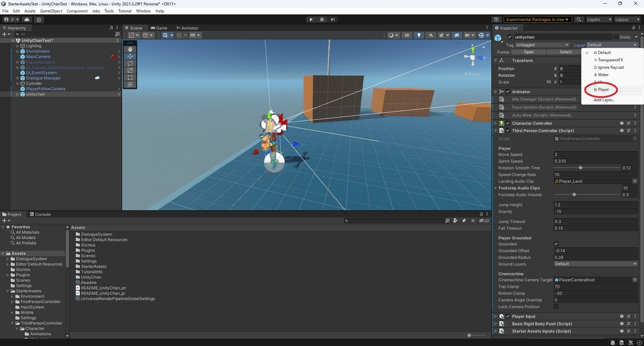Click the Play button
Viewport: 644px width, 346px height.
tap(311, 19)
